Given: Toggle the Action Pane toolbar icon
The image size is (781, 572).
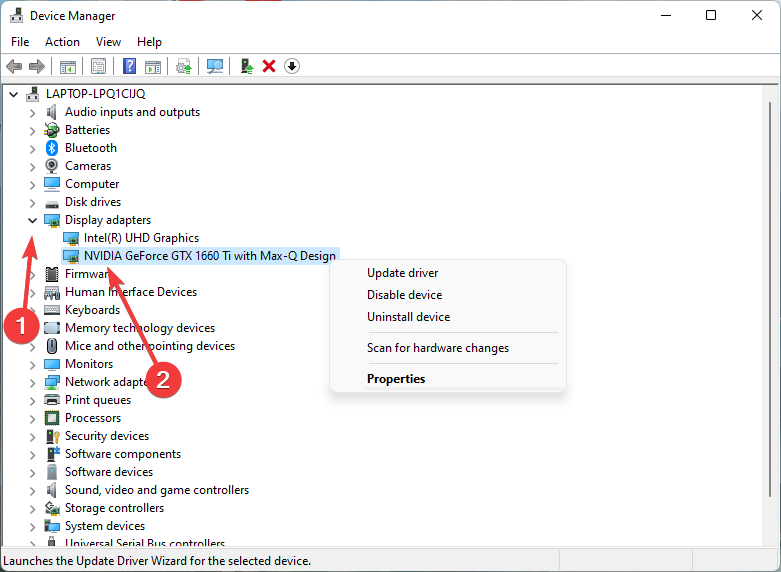Looking at the screenshot, I should pyautogui.click(x=153, y=66).
